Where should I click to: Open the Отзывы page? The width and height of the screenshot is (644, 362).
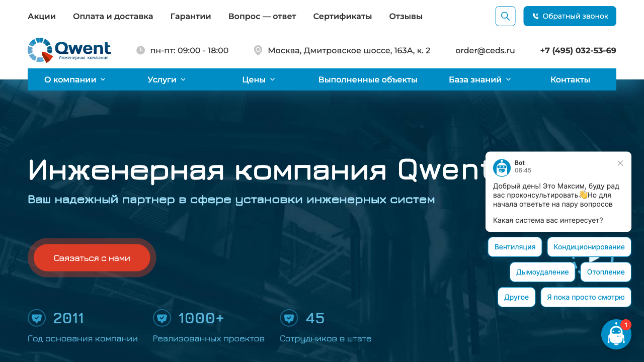[x=406, y=16]
